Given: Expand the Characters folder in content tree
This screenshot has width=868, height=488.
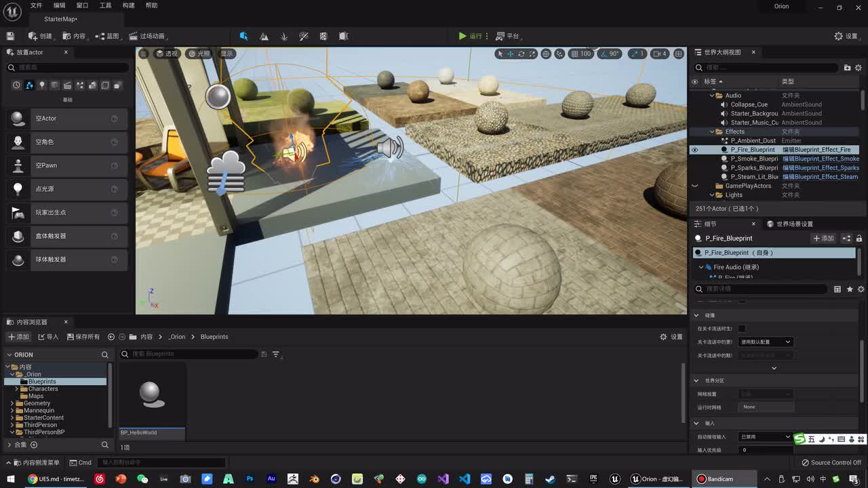Looking at the screenshot, I should coord(16,389).
